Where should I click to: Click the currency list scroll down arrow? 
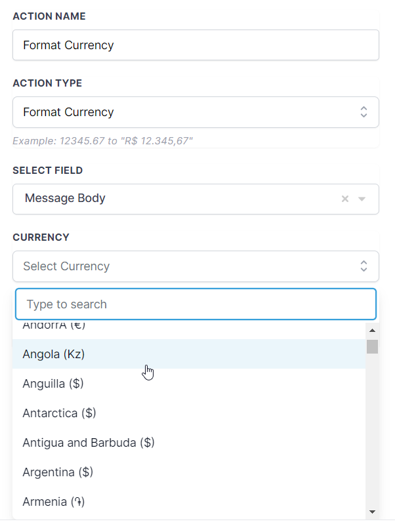click(372, 512)
